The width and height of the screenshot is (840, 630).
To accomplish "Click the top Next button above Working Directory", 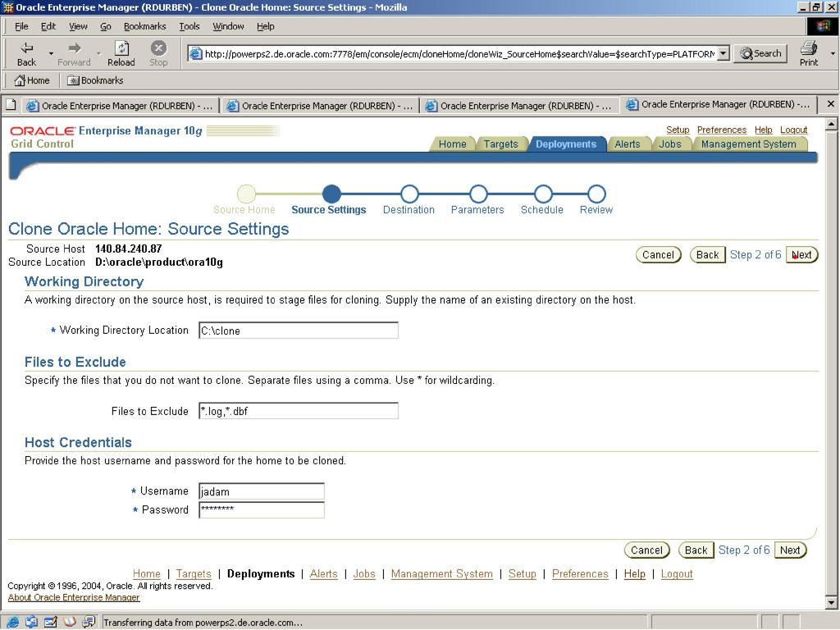I will (x=801, y=255).
